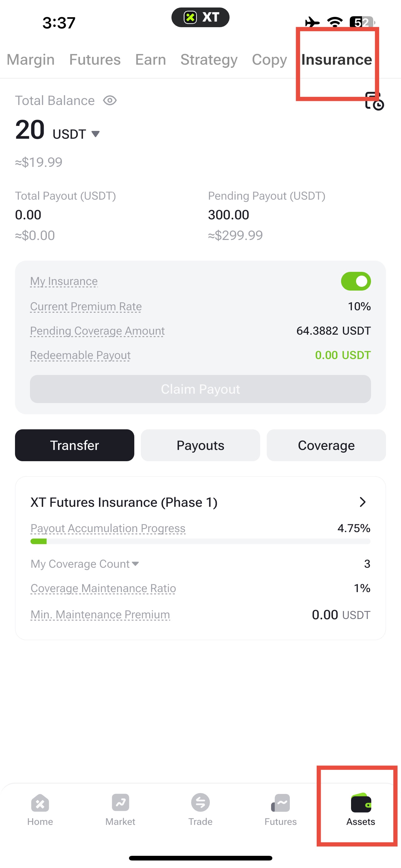Hide Total Balance with eye icon

point(110,100)
